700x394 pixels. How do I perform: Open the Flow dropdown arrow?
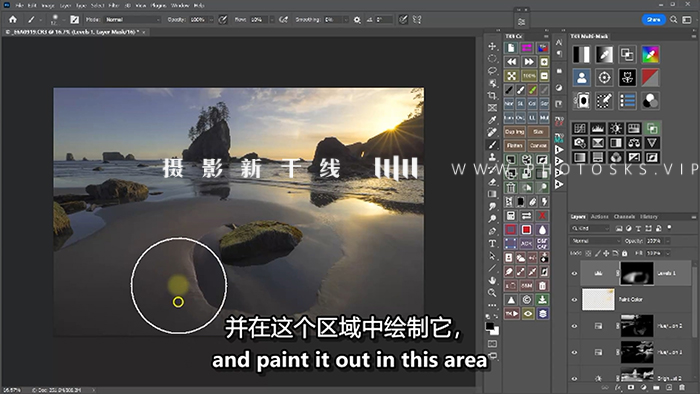coord(272,20)
